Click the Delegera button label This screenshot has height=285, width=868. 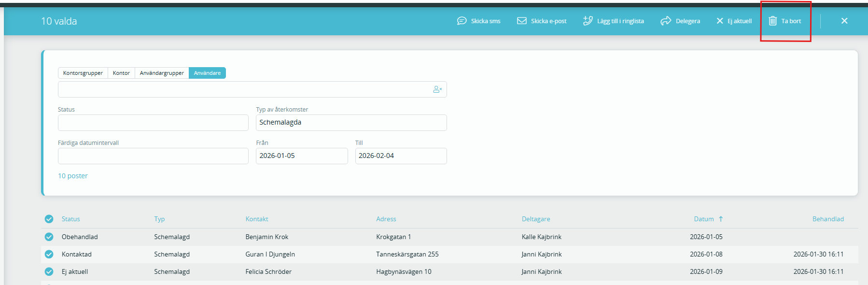[x=688, y=21]
